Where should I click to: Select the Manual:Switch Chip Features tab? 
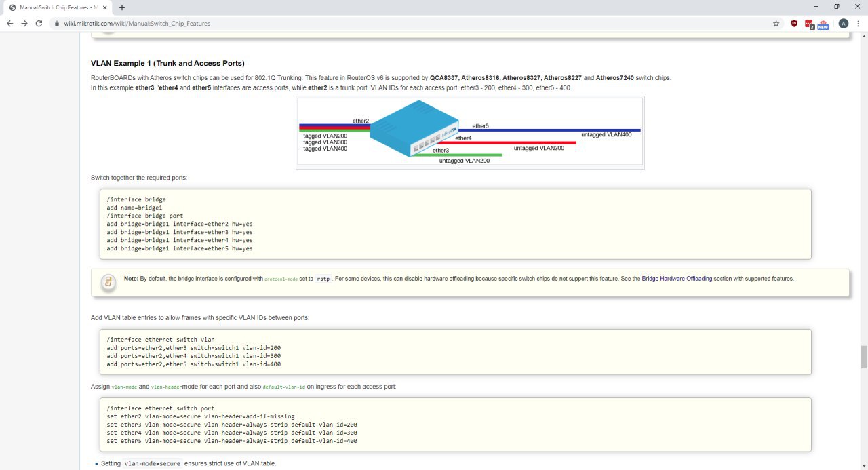(57, 7)
